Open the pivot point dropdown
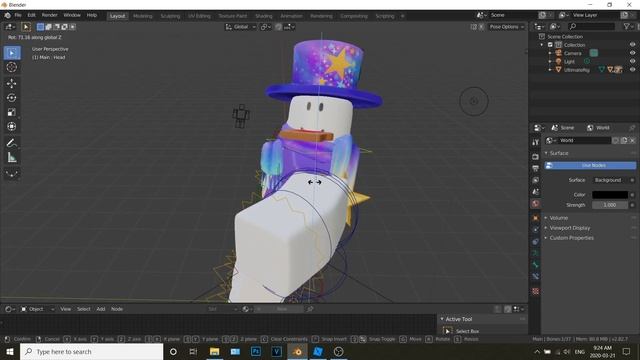Image resolution: width=640 pixels, height=360 pixels. pos(266,27)
